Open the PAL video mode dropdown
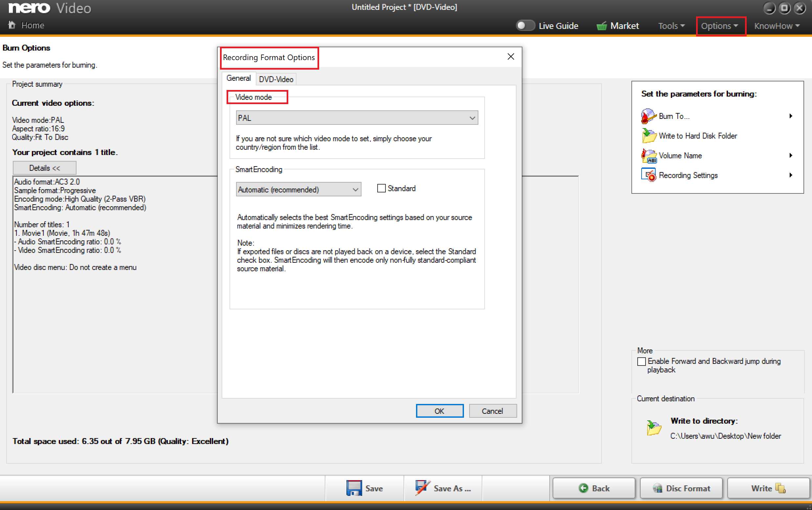 (357, 118)
